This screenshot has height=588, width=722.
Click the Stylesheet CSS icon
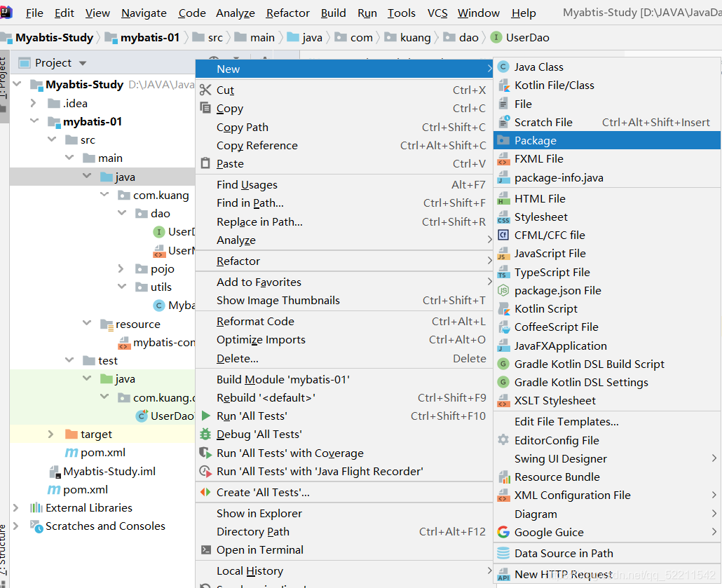coord(504,217)
